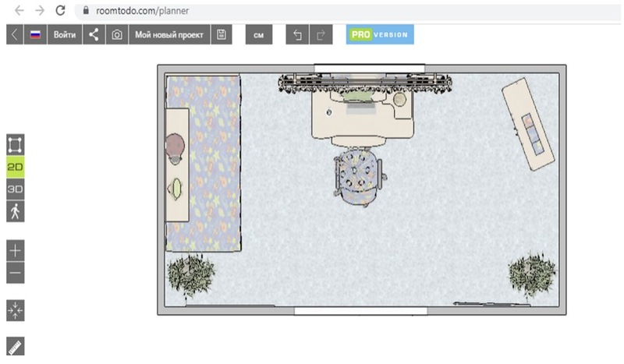
Task: Zoom in with the plus button
Action: [15, 251]
